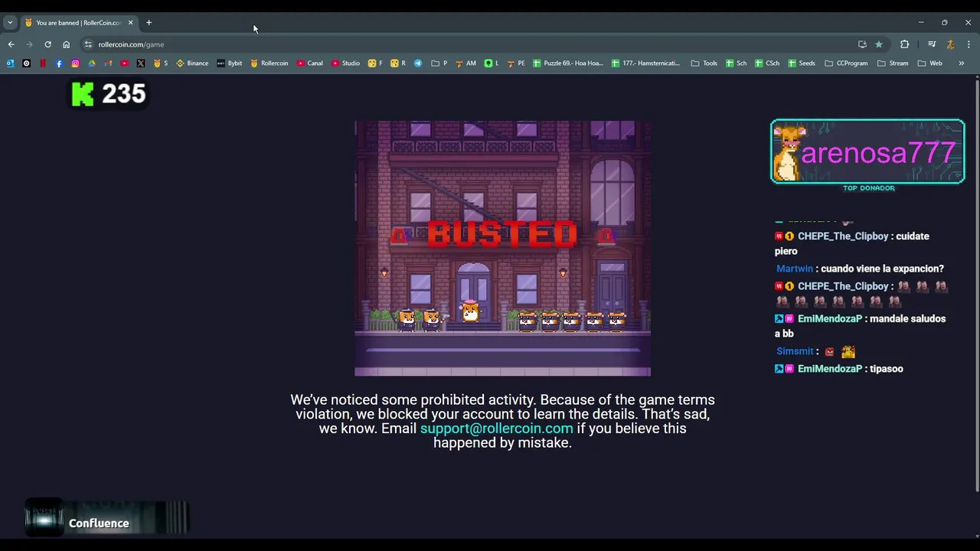
Task: Expand the Tools bookmark folder
Action: (704, 64)
